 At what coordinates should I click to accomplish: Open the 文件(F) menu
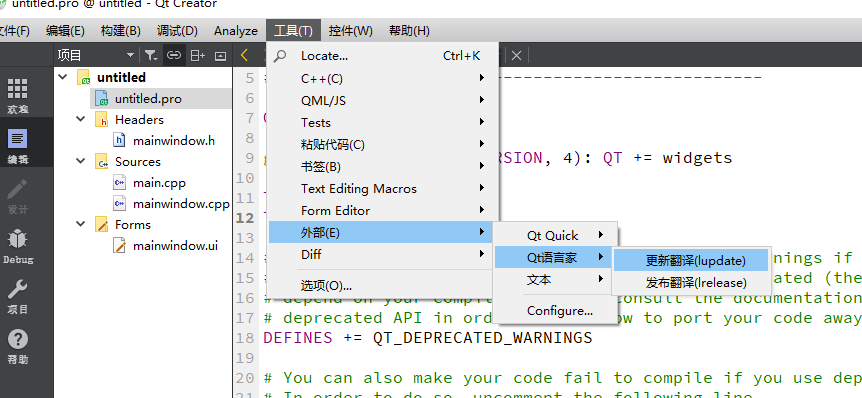pos(15,31)
